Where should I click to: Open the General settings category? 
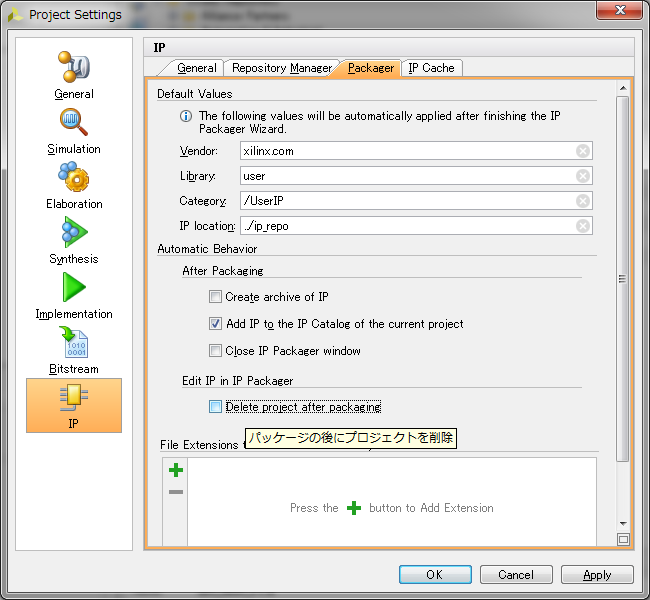click(74, 75)
